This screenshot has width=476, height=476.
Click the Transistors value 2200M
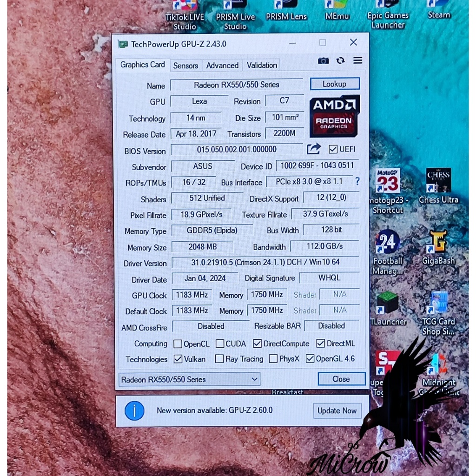[284, 133]
